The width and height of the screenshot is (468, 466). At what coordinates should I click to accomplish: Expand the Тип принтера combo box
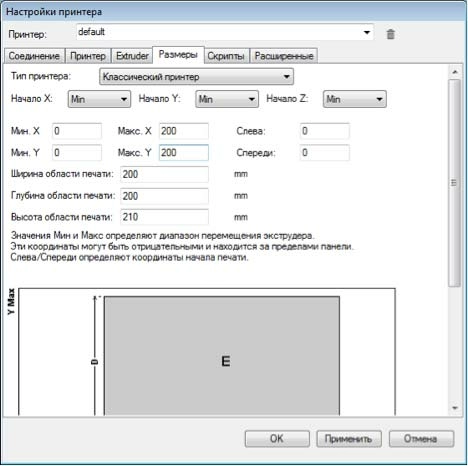196,77
